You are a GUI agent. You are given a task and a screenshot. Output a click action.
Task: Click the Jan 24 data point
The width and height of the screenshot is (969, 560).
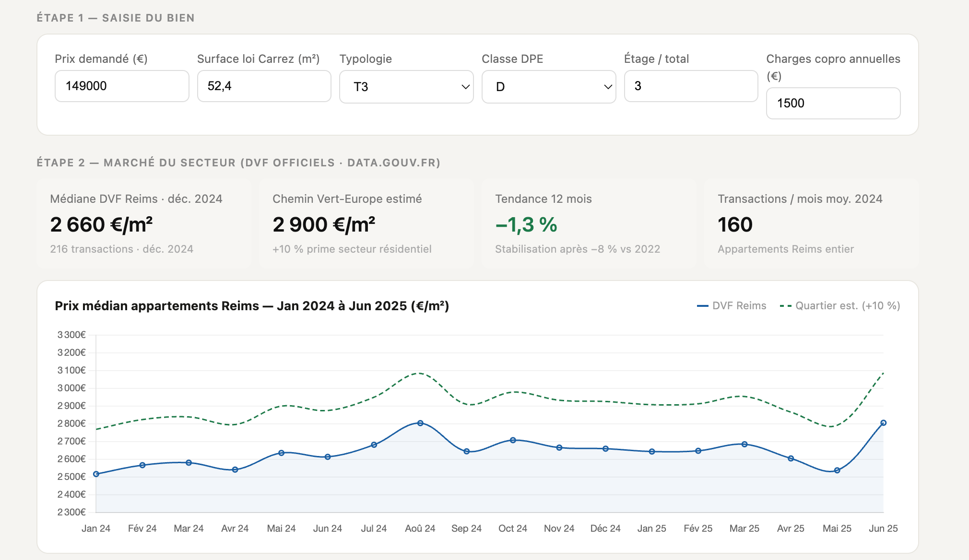96,474
